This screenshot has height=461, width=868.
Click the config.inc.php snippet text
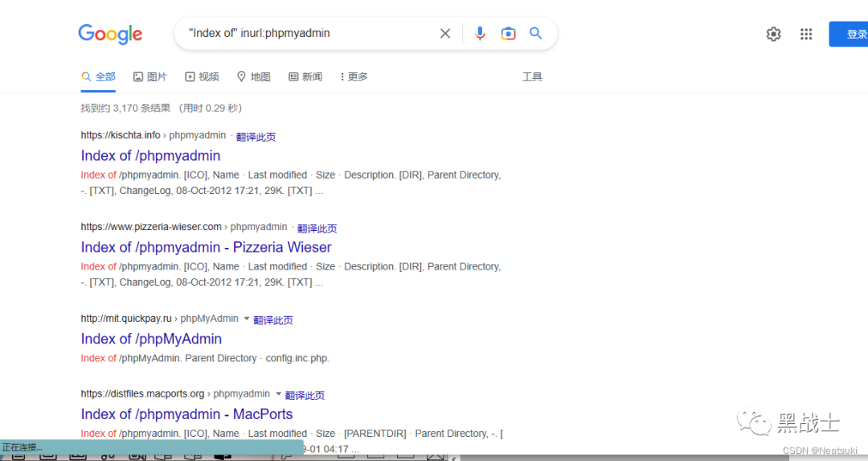coord(297,358)
